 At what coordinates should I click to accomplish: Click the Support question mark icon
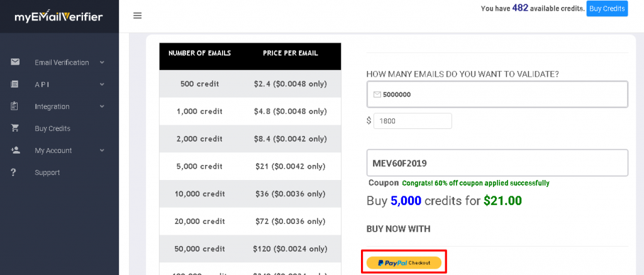14,172
